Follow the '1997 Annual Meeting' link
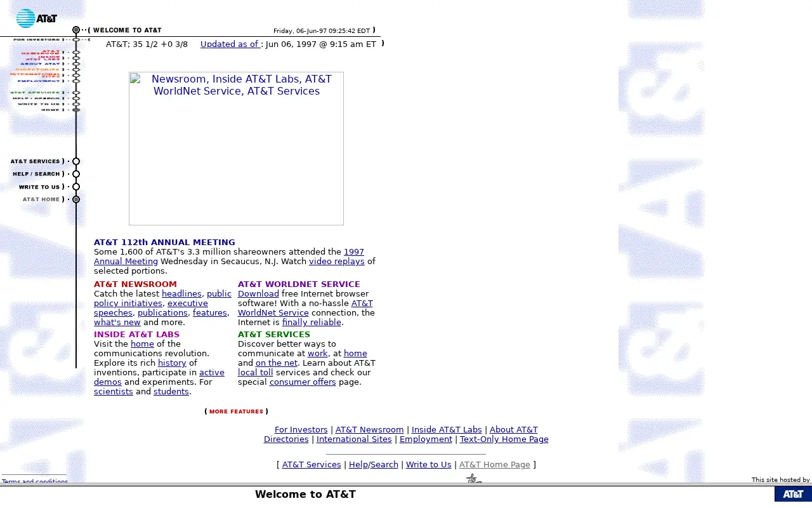 point(229,257)
